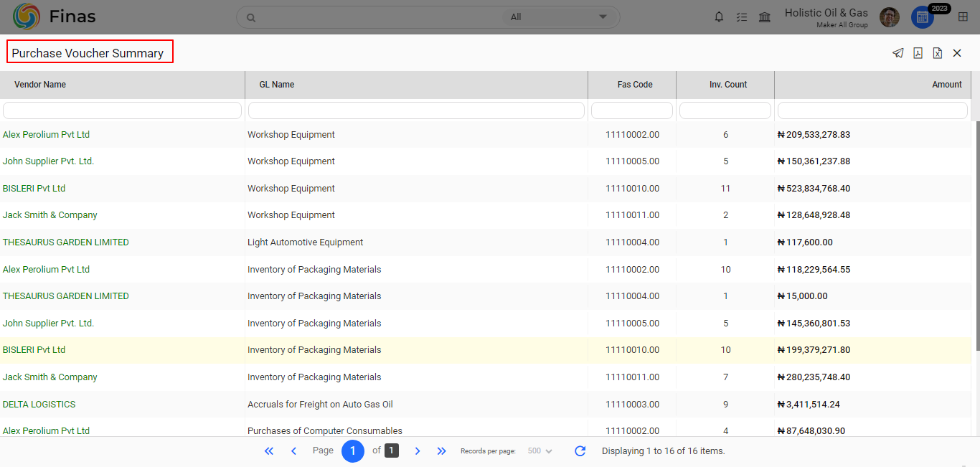Open DELTA LOGISTICS vendor link
Screen dimensions: 980x467
tap(39, 405)
